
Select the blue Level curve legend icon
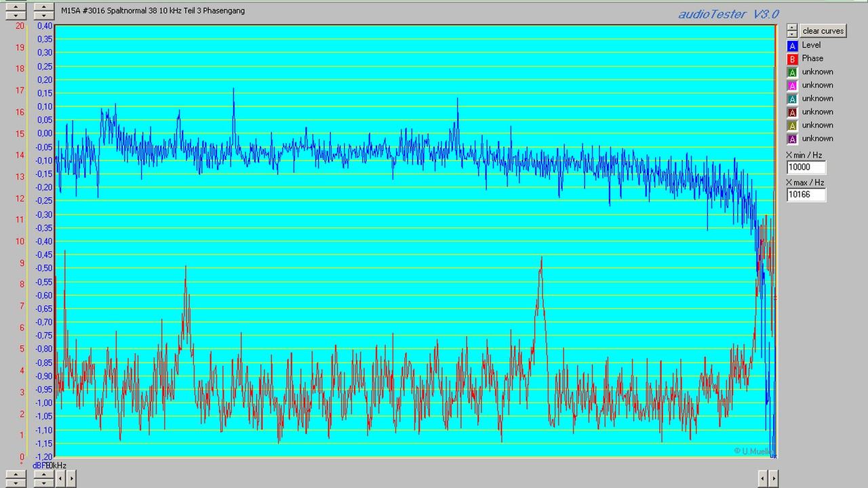click(792, 45)
